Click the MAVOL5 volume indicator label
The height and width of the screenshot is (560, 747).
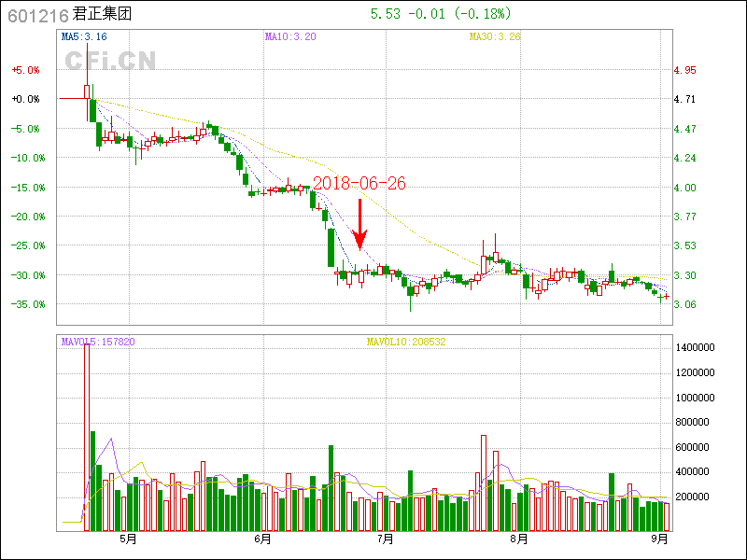98,342
